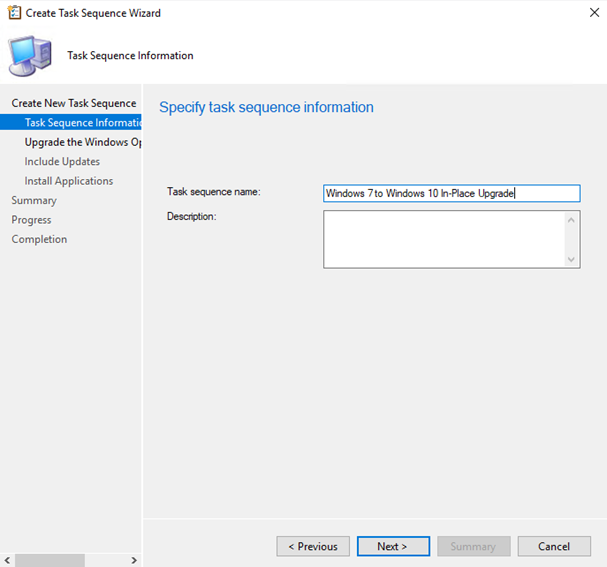Click sidebar scroll right arrow

(134, 560)
